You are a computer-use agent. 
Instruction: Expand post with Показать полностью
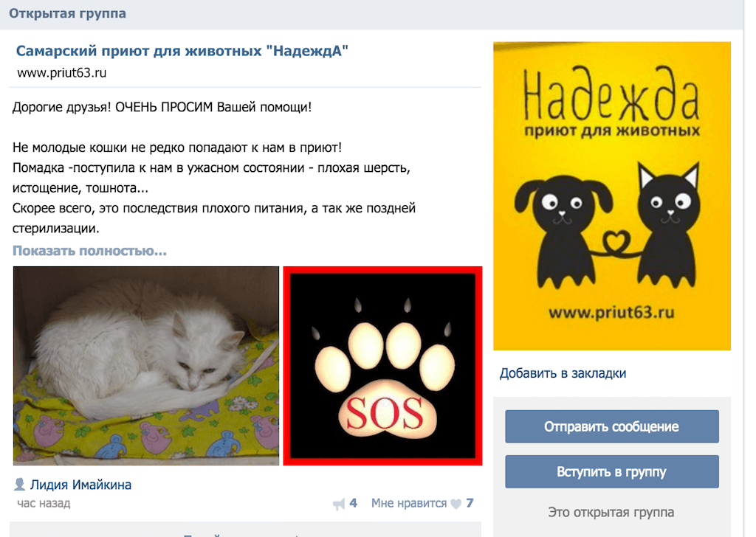pyautogui.click(x=89, y=251)
